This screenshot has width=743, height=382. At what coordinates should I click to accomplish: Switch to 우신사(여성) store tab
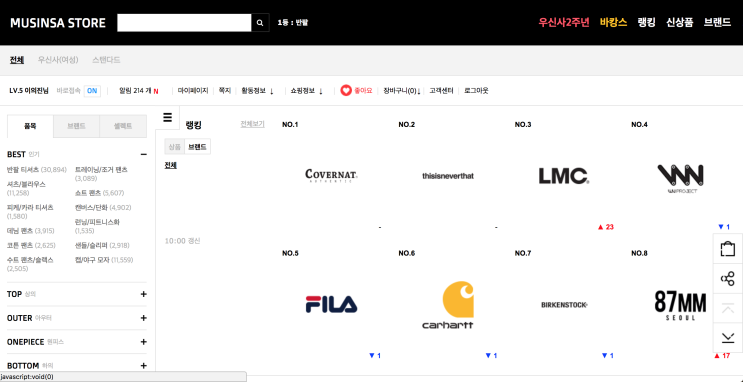(x=58, y=60)
